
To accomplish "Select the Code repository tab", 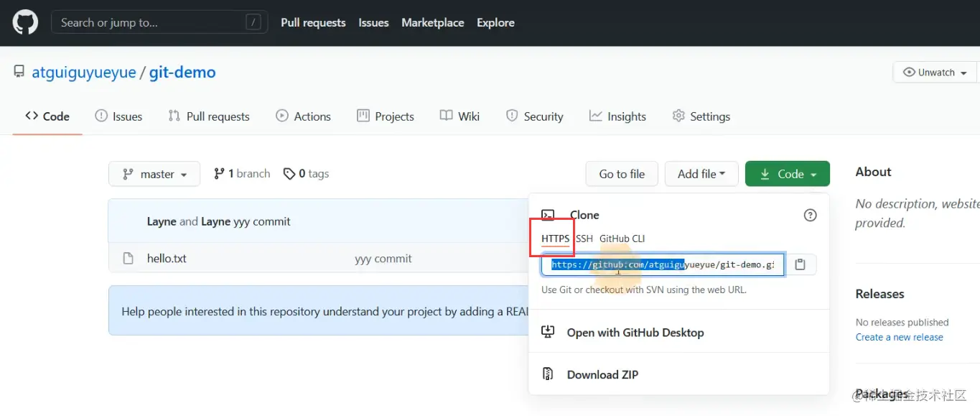I will [x=47, y=116].
